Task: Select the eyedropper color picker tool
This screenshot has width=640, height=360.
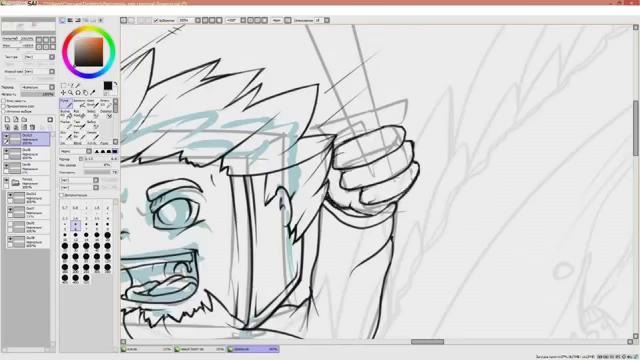Action: [x=93, y=93]
